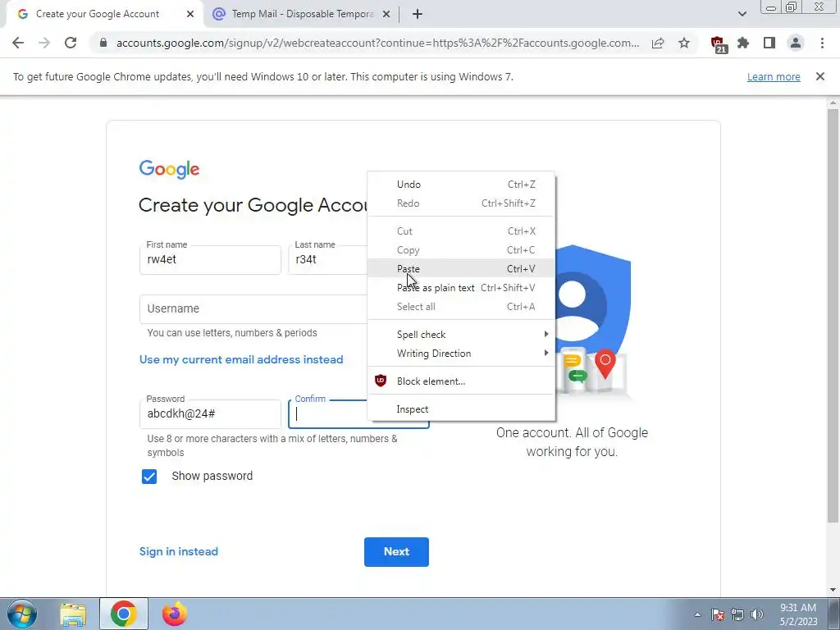Click Use my current email address instead
The image size is (840, 630).
click(x=241, y=359)
